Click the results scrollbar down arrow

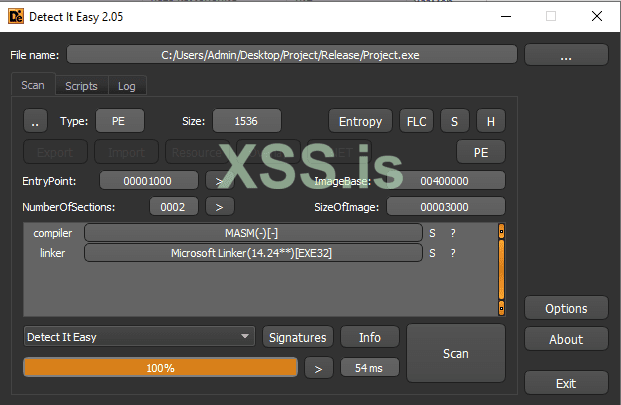[x=501, y=308]
